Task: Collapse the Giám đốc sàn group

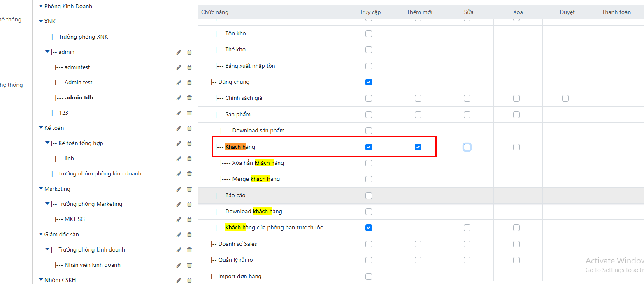Action: tap(41, 235)
